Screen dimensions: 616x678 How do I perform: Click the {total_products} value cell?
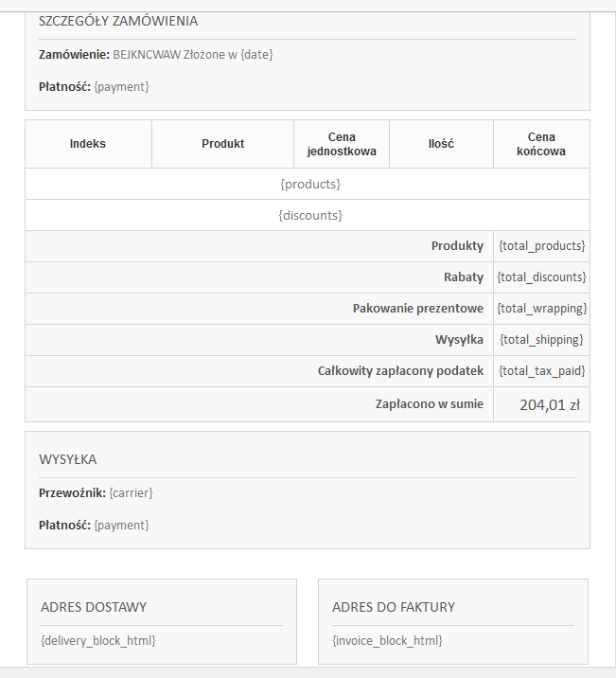click(x=541, y=246)
